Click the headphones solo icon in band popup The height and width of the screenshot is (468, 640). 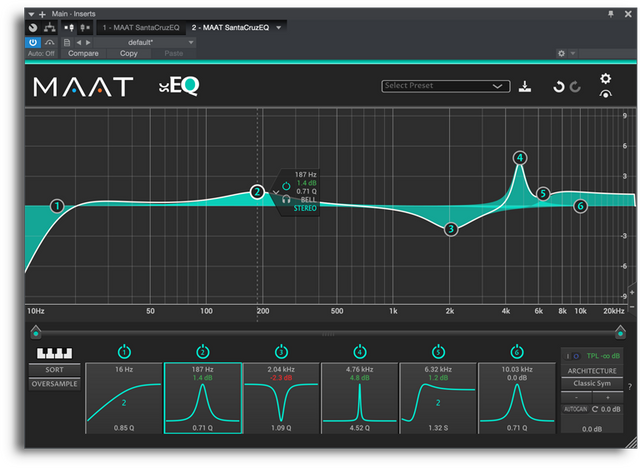click(x=287, y=199)
